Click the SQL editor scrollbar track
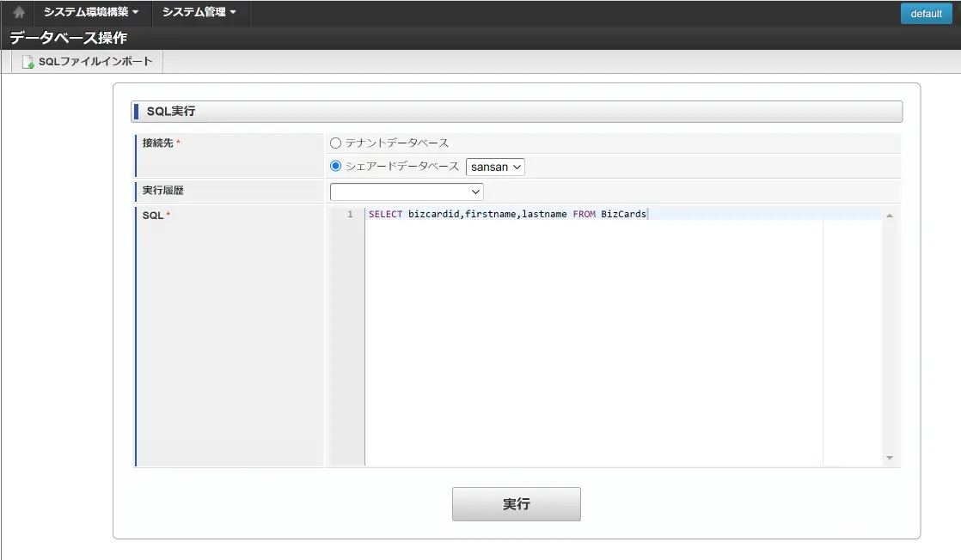 pos(890,337)
